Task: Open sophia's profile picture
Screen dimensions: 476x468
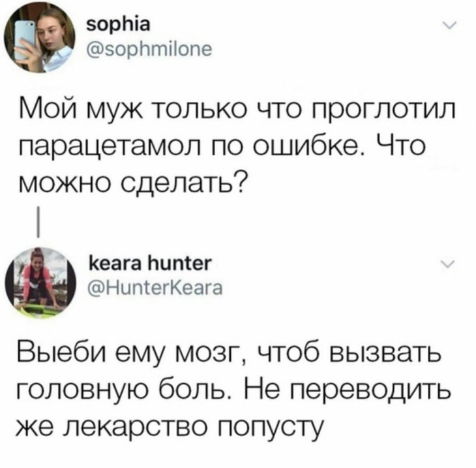Action: click(40, 37)
